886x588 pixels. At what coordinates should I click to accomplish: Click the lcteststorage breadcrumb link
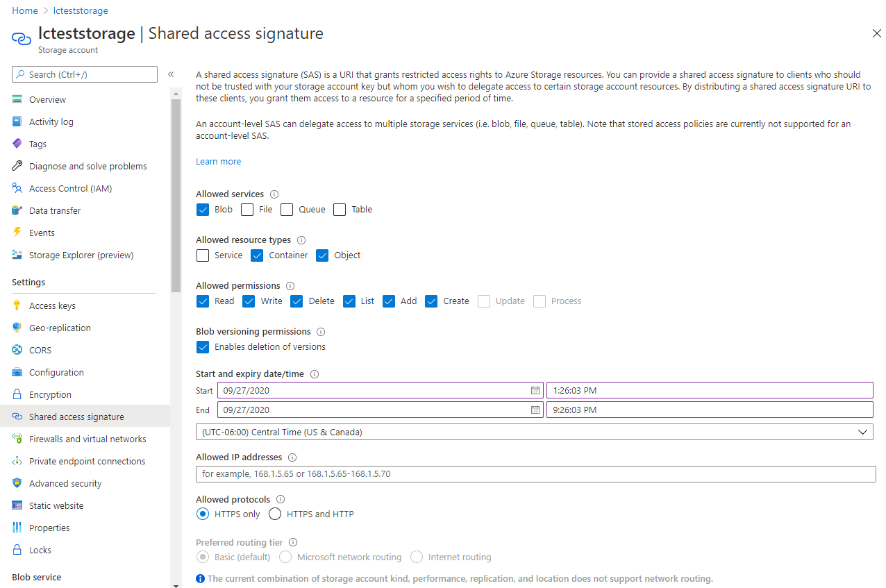point(81,10)
